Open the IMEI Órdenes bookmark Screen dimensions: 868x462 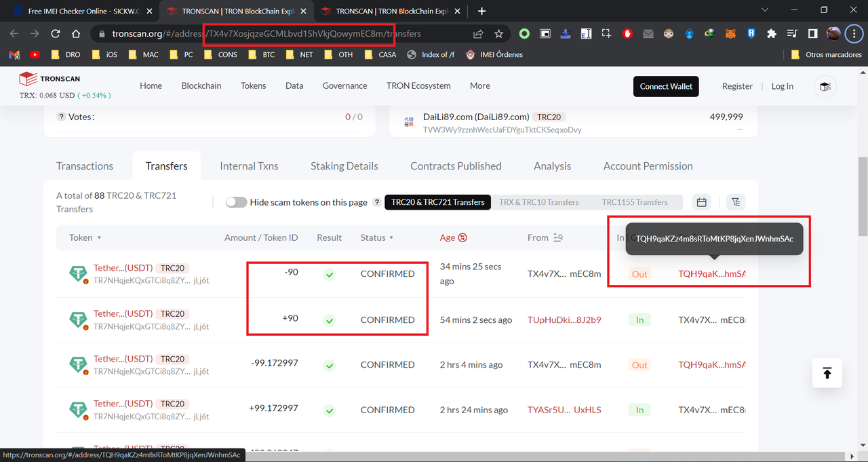(494, 54)
